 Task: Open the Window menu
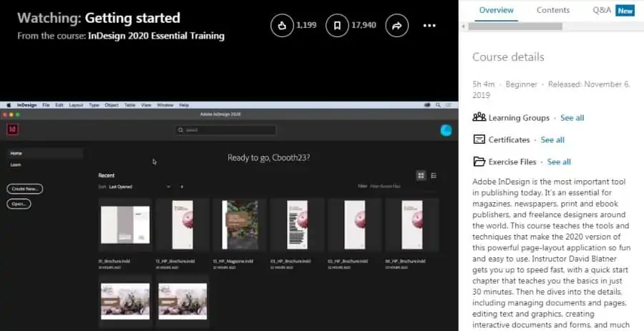pos(165,105)
